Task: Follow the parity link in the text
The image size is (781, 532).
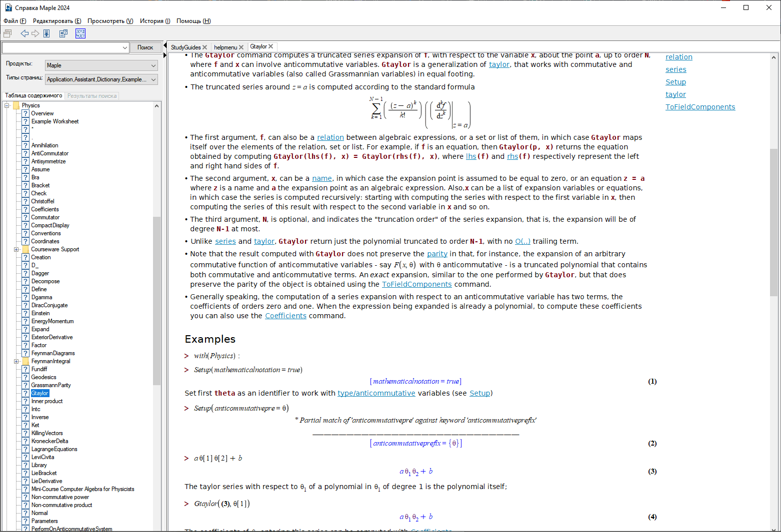Action: pyautogui.click(x=437, y=254)
